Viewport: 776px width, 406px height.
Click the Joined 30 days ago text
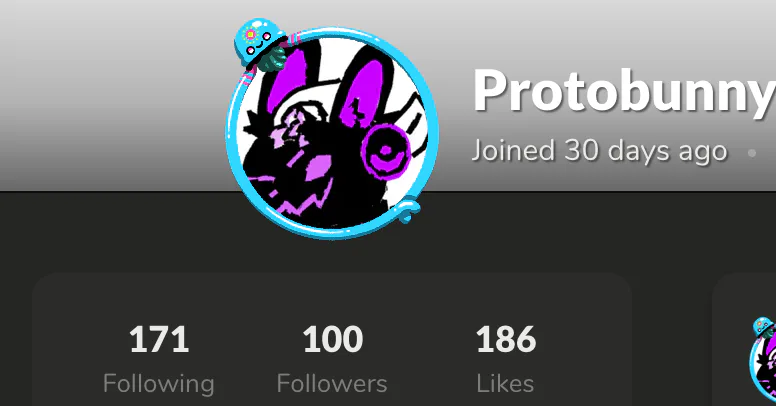[x=599, y=150]
